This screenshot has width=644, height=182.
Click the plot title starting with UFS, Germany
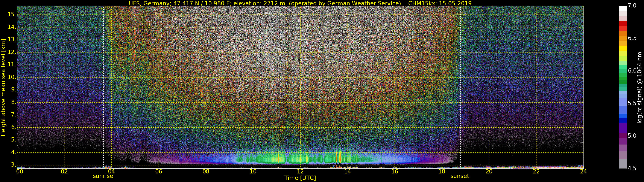pos(300,3)
